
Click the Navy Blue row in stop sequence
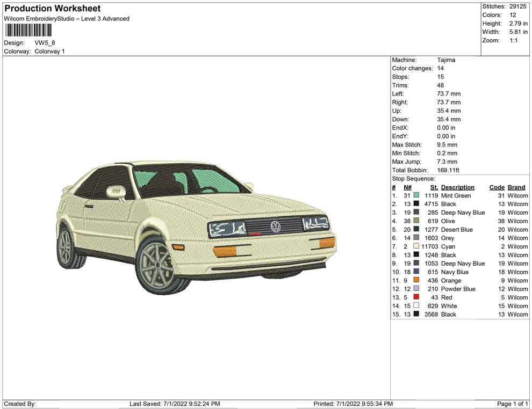(455, 272)
